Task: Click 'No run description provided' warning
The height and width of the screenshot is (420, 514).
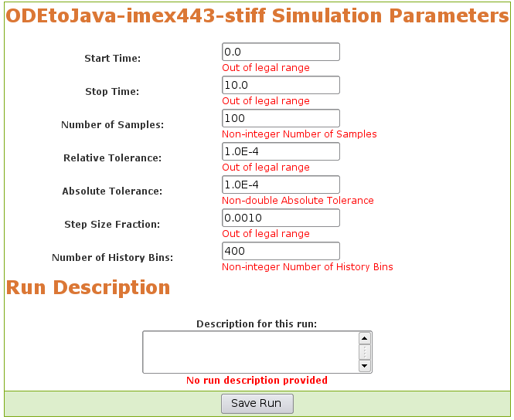Action: pos(257,381)
